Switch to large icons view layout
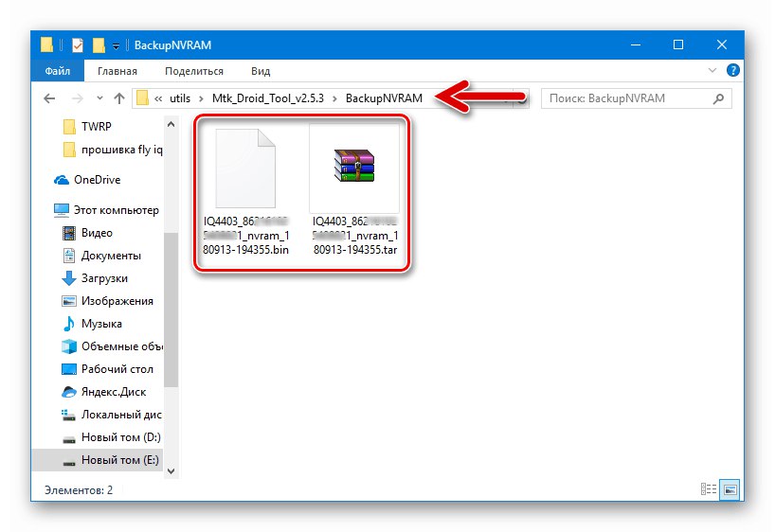The width and height of the screenshot is (775, 532). click(x=730, y=489)
